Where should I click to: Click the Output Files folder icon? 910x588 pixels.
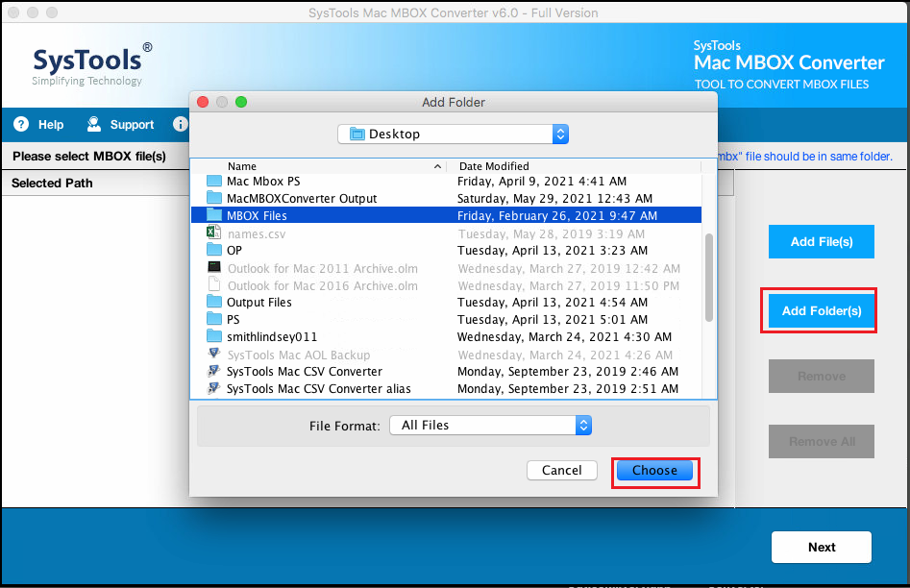tap(214, 302)
